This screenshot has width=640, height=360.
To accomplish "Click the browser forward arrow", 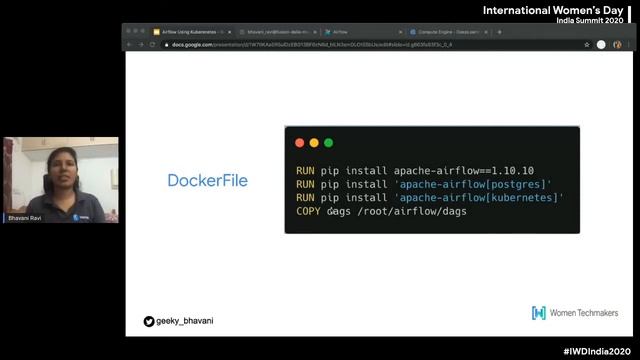I will [141, 44].
